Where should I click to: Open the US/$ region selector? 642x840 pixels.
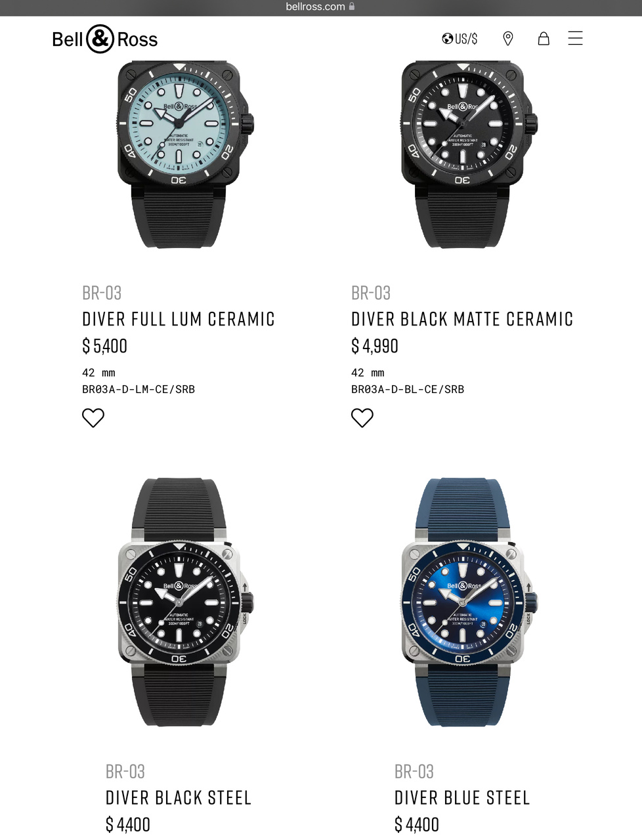click(x=460, y=39)
